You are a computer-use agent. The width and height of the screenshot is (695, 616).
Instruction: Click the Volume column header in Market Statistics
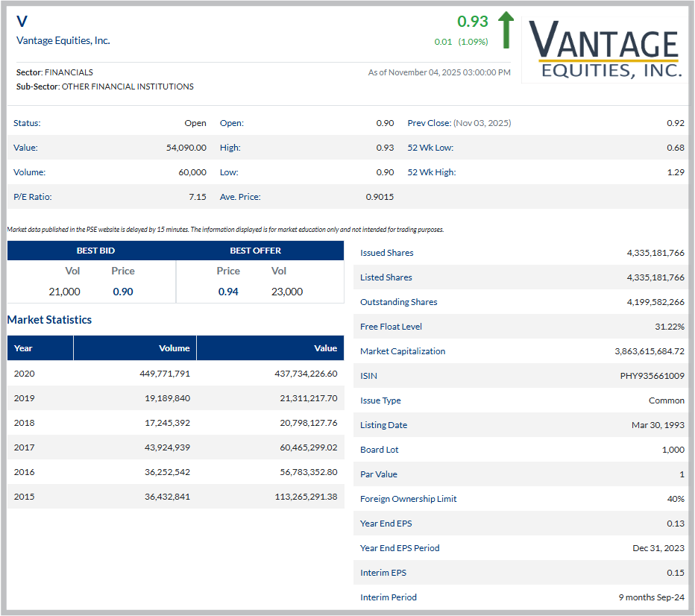pyautogui.click(x=174, y=348)
